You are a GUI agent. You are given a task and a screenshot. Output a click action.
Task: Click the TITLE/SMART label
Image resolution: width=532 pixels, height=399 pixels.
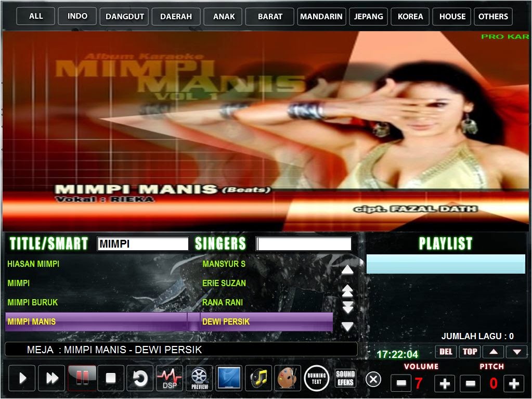(x=48, y=243)
